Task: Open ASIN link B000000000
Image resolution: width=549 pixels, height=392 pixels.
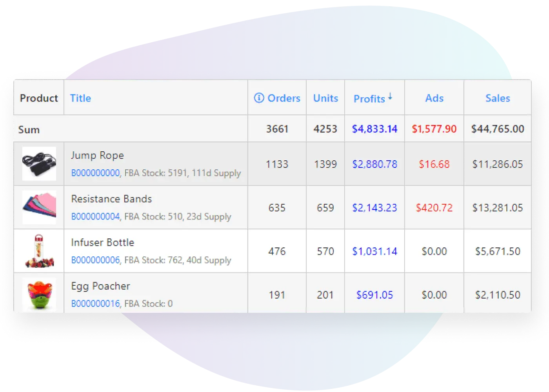Action: pos(95,173)
